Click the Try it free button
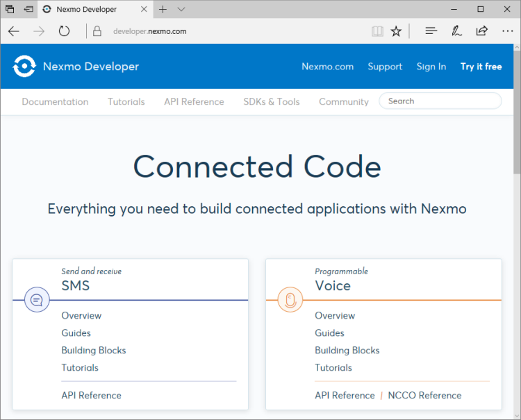This screenshot has height=420, width=521. (x=481, y=67)
